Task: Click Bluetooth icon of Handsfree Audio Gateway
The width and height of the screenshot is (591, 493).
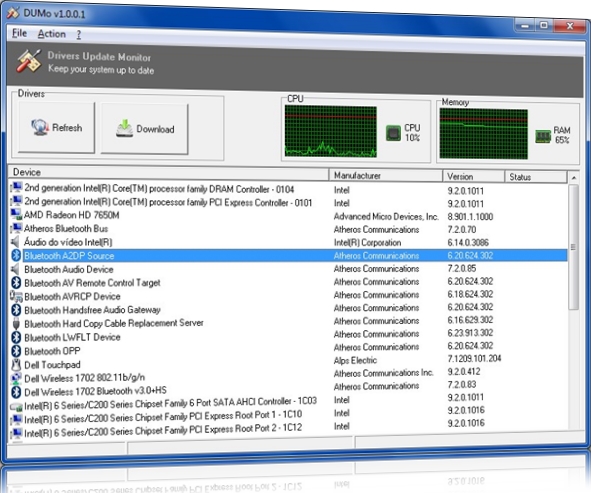Action: [x=16, y=309]
